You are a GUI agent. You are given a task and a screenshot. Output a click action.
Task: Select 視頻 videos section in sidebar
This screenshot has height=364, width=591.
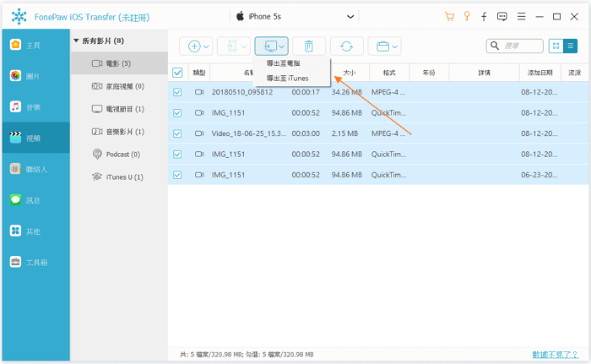(x=35, y=138)
